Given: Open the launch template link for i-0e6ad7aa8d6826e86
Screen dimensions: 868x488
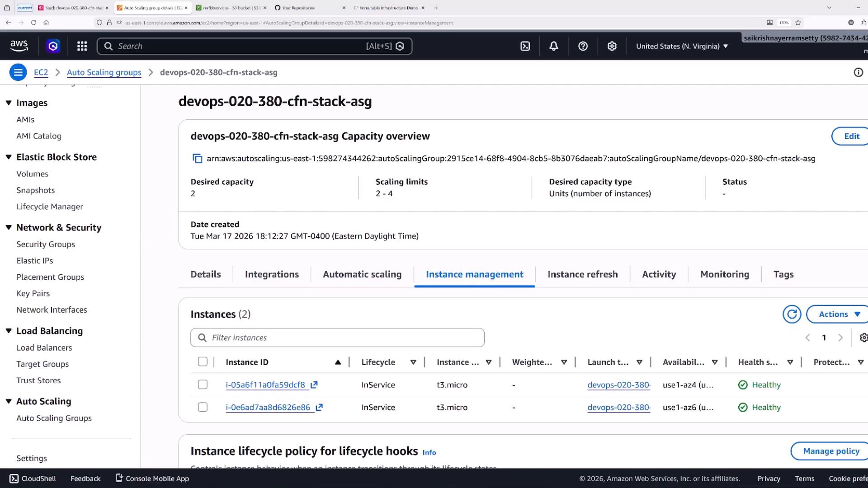Looking at the screenshot, I should pyautogui.click(x=619, y=407).
